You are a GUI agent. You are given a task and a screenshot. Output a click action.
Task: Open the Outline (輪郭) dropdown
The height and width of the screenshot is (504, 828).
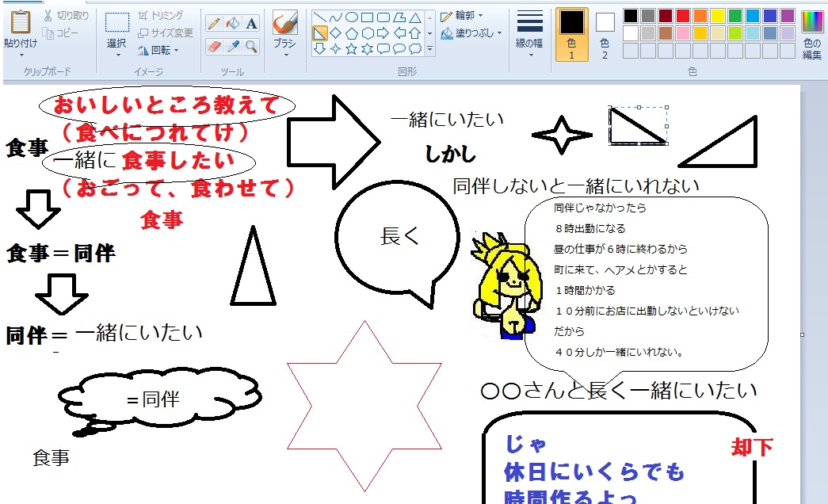click(462, 16)
